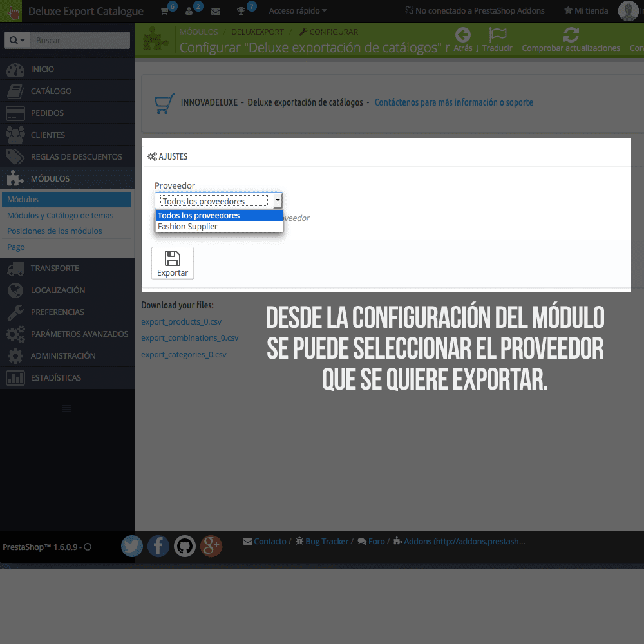The width and height of the screenshot is (644, 644).
Task: Click the DELUXEXPORT breadcrumb
Action: point(258,32)
